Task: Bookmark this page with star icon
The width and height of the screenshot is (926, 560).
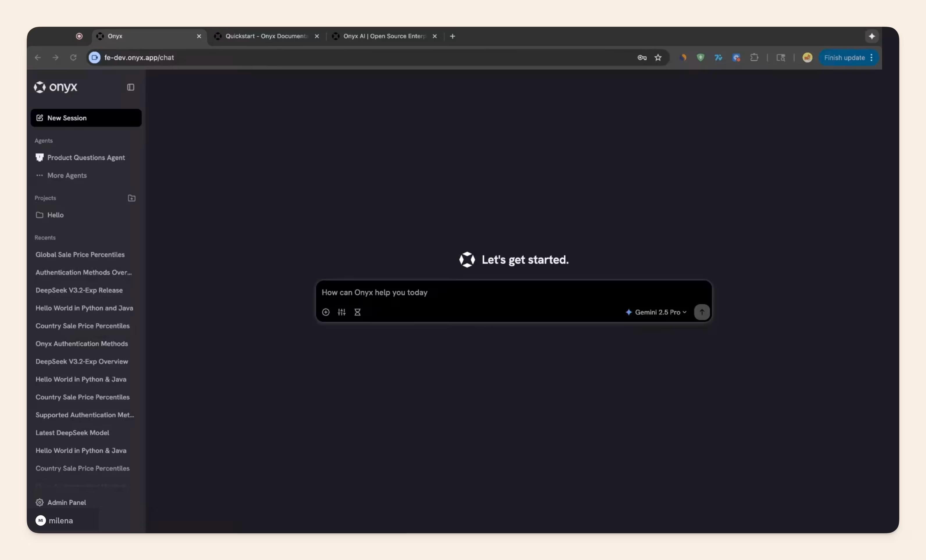Action: (x=658, y=58)
